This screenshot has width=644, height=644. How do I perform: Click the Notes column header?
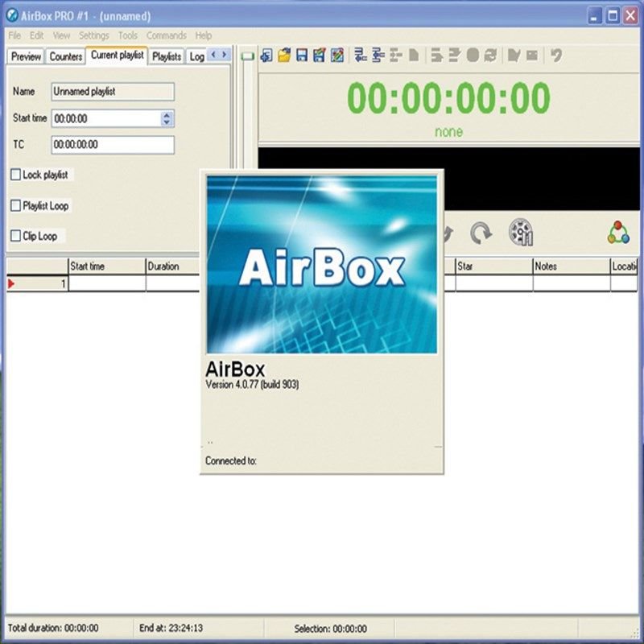[x=572, y=266]
